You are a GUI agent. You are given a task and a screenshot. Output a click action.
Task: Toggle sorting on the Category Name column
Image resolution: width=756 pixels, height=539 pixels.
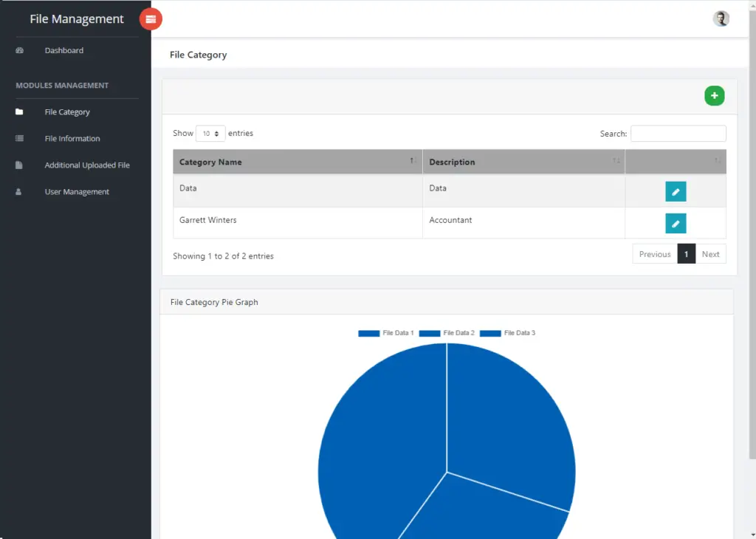click(297, 161)
